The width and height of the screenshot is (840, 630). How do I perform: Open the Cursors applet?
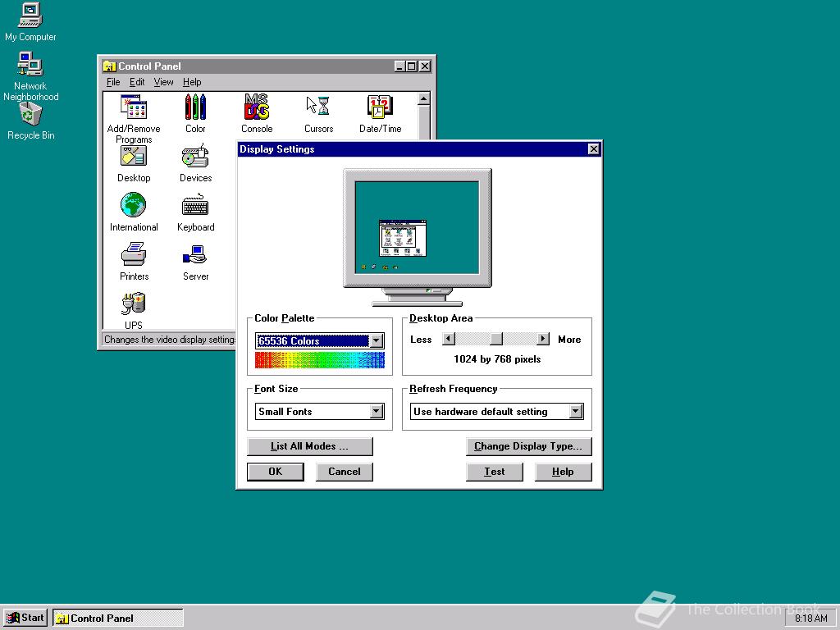point(318,107)
